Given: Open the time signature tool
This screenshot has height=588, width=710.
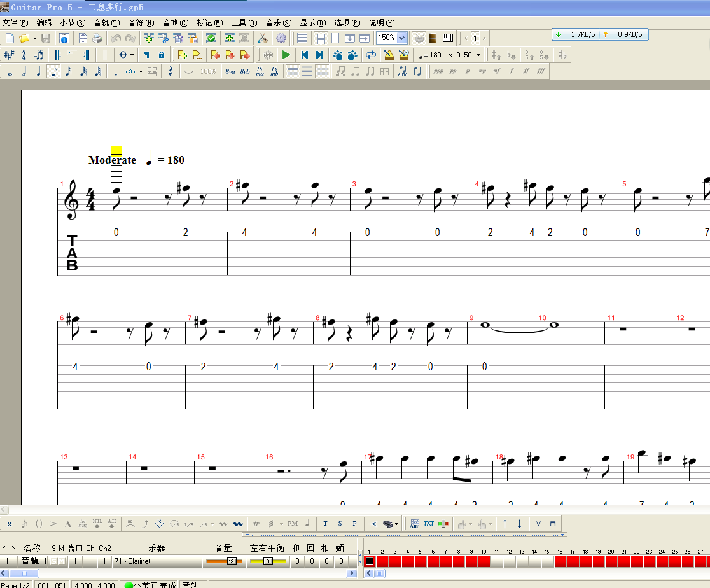Looking at the screenshot, I should (24, 55).
